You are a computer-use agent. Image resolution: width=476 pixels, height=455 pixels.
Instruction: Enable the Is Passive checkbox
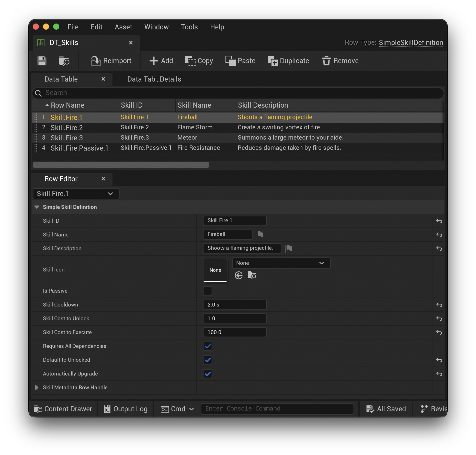coord(208,291)
